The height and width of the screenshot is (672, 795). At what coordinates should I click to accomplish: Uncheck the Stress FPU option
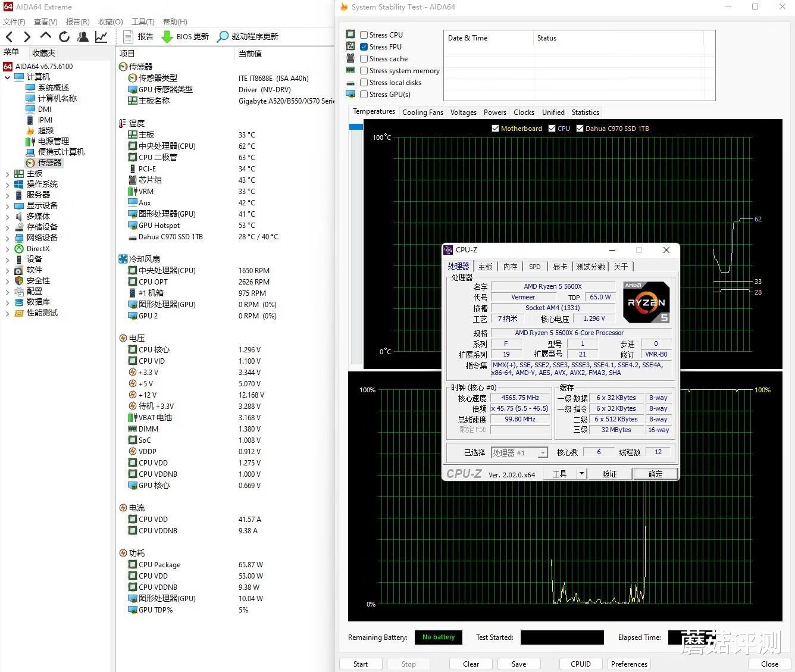point(364,46)
